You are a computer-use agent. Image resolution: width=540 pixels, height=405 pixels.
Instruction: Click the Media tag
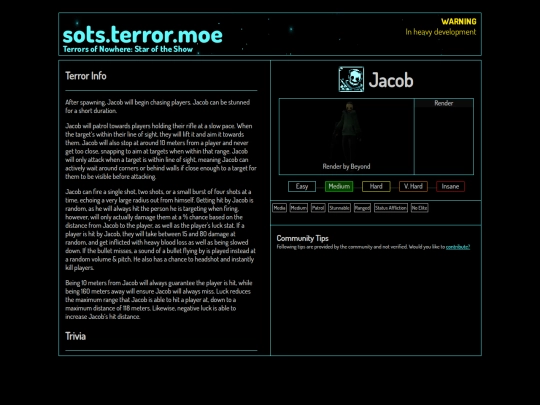[x=279, y=208]
